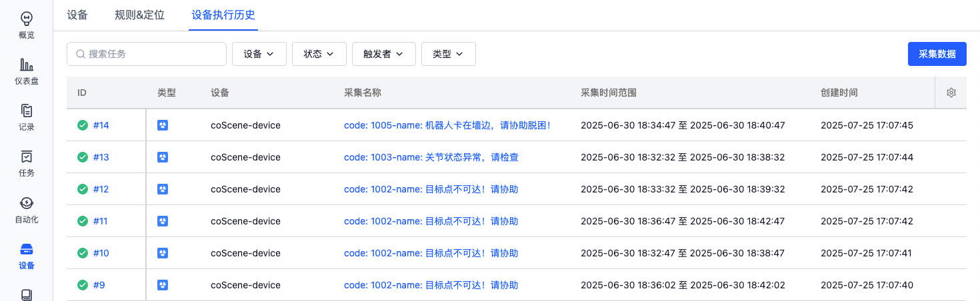Click the ID column header
980x301 pixels.
(82, 93)
